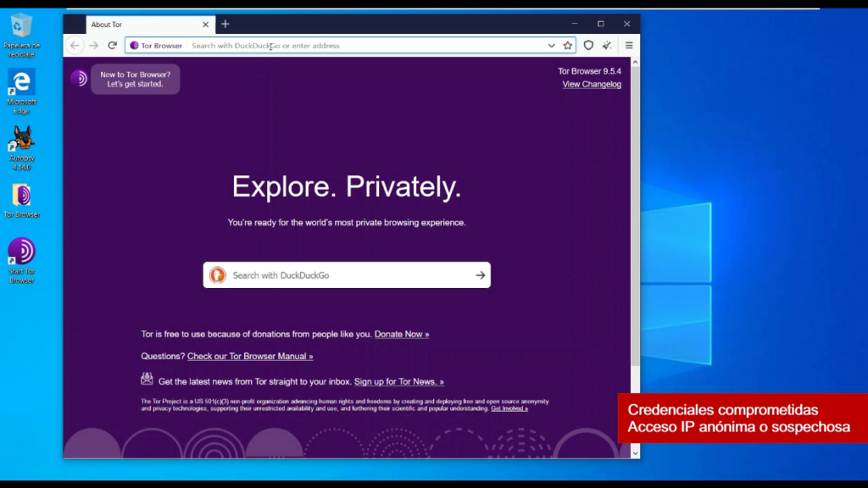Screen dimensions: 868x488
Task: Click the vertical scrollbar thumb
Action: coord(635,216)
